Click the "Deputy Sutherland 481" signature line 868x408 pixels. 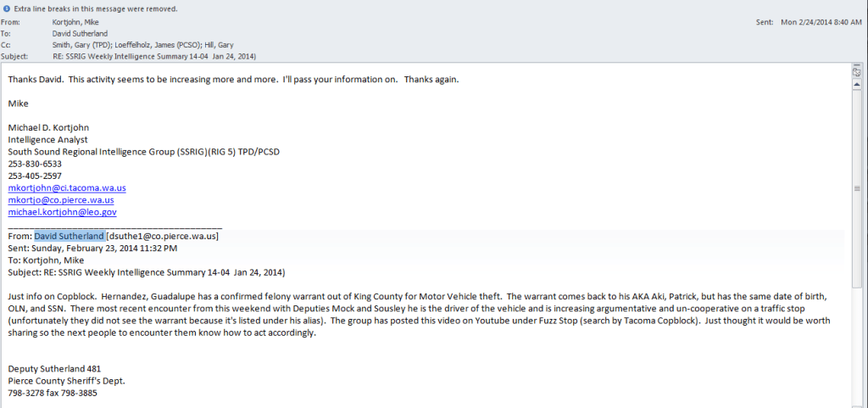tap(57, 368)
